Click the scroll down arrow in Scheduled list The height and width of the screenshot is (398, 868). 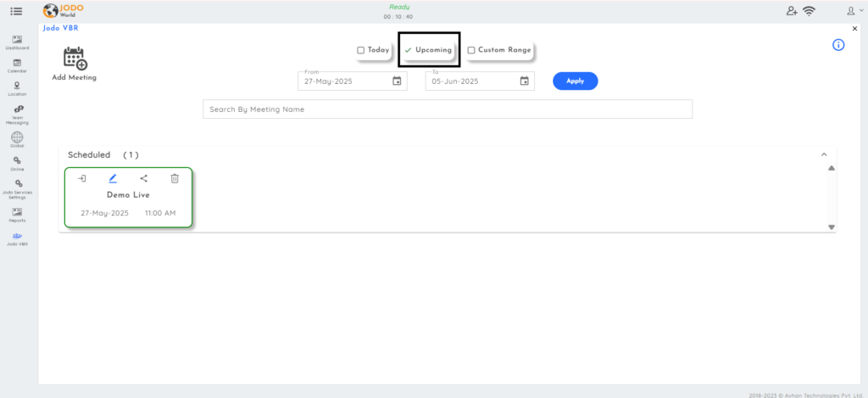831,227
